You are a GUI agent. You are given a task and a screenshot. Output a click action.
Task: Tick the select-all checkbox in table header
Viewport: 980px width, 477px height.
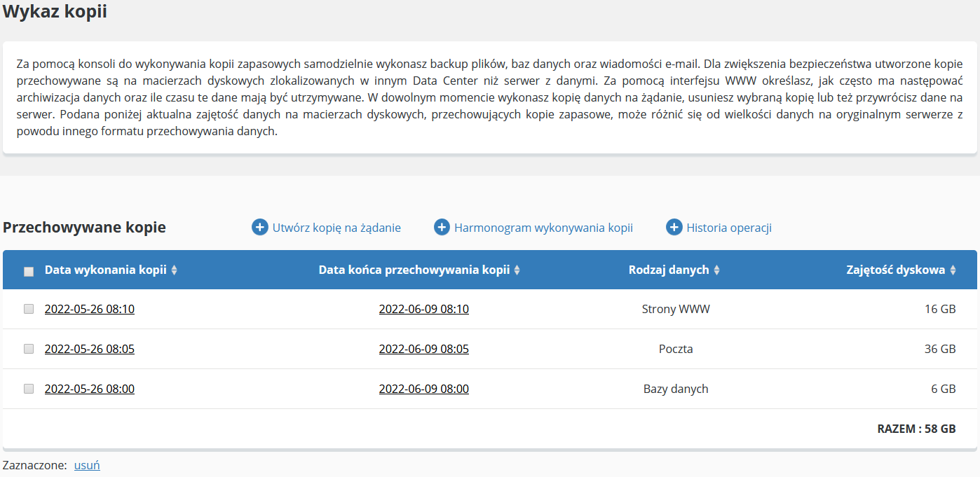click(29, 272)
